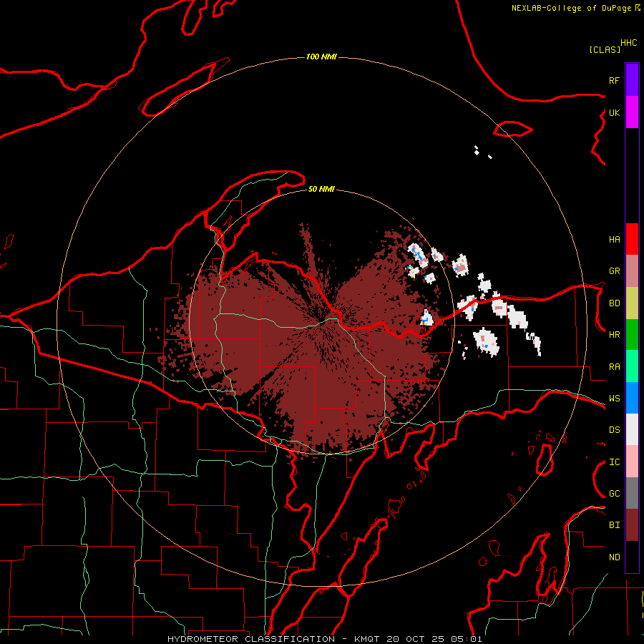Click the 'HR' legend label text

[x=614, y=335]
